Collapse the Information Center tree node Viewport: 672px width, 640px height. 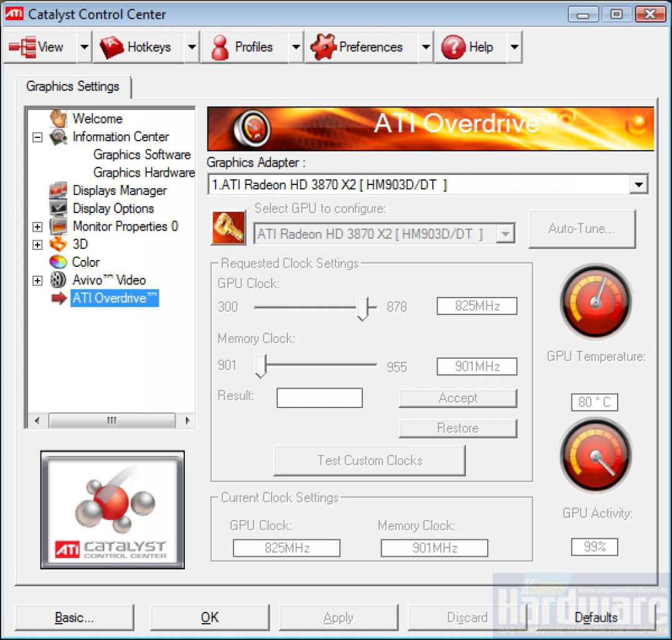coord(37,137)
